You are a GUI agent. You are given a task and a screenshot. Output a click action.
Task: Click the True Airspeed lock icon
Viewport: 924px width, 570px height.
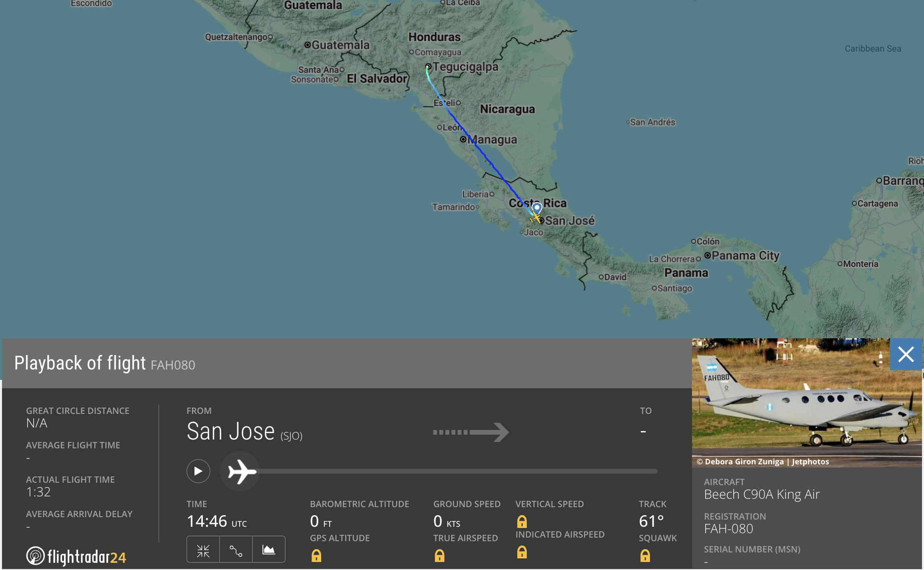[439, 556]
